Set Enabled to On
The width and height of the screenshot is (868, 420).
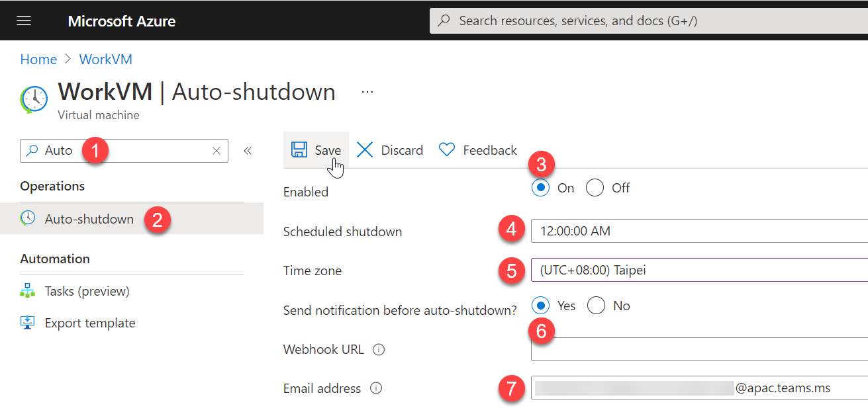(541, 188)
